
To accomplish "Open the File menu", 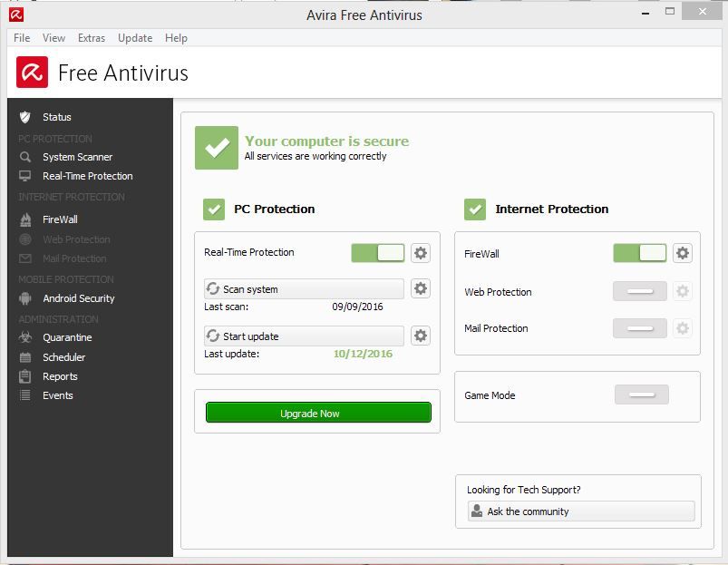I will point(23,38).
